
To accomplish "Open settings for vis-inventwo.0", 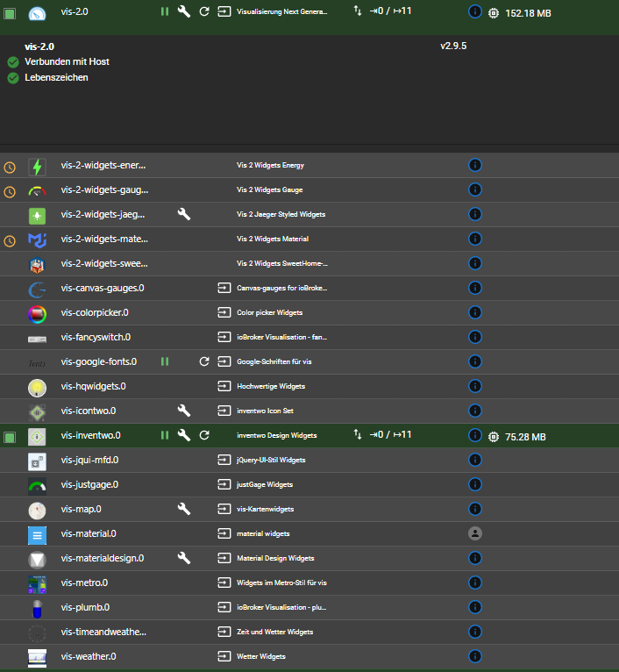I will pyautogui.click(x=184, y=435).
